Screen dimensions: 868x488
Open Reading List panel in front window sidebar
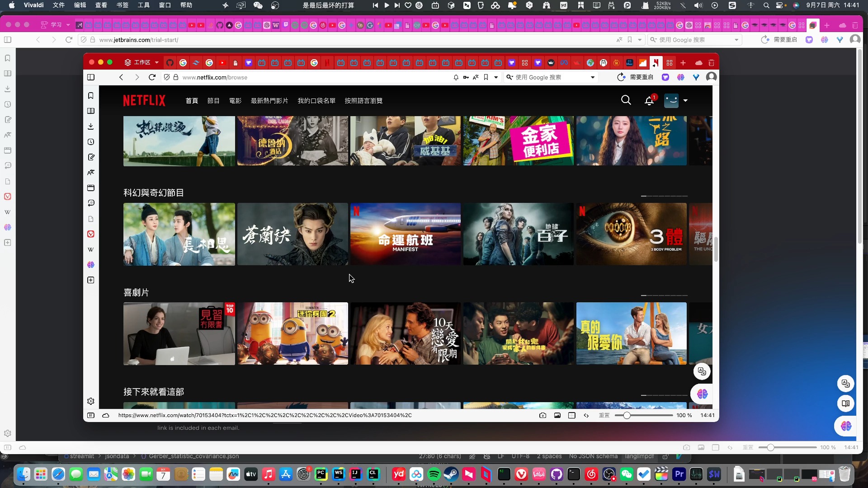pyautogui.click(x=91, y=111)
